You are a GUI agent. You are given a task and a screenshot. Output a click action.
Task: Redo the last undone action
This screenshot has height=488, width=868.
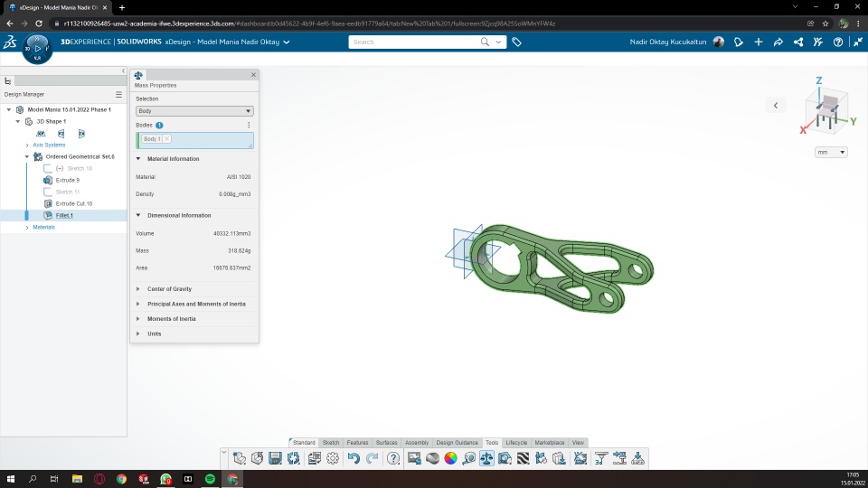(372, 458)
